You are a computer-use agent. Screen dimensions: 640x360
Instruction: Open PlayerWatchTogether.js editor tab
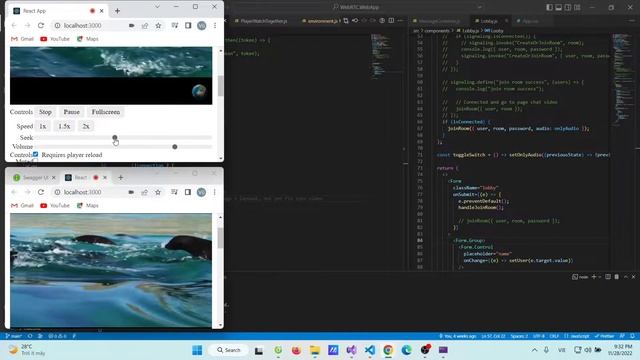[263, 20]
